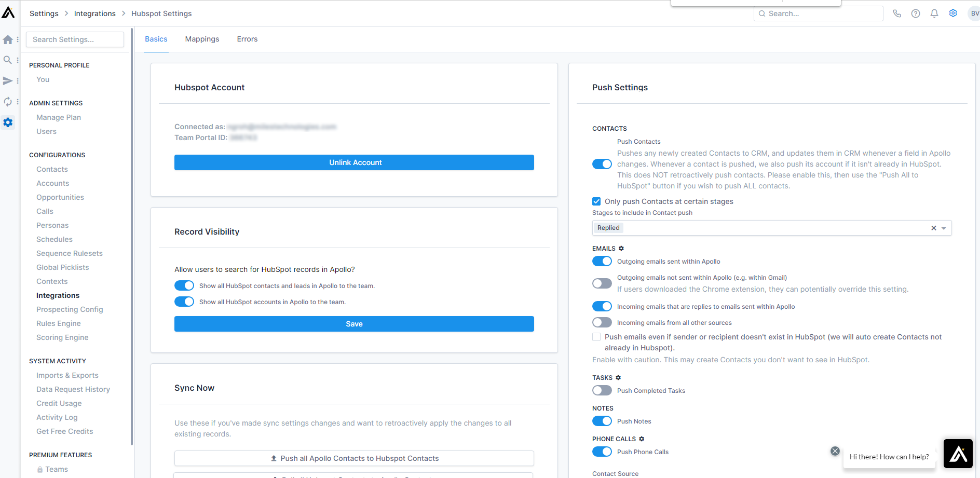
Task: Toggle incoming reply emails switch
Action: 602,306
